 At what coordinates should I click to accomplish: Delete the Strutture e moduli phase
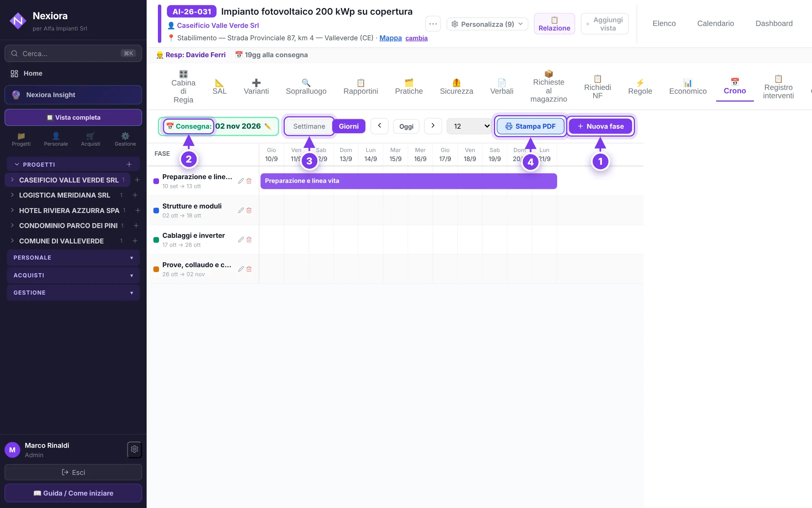[249, 210]
